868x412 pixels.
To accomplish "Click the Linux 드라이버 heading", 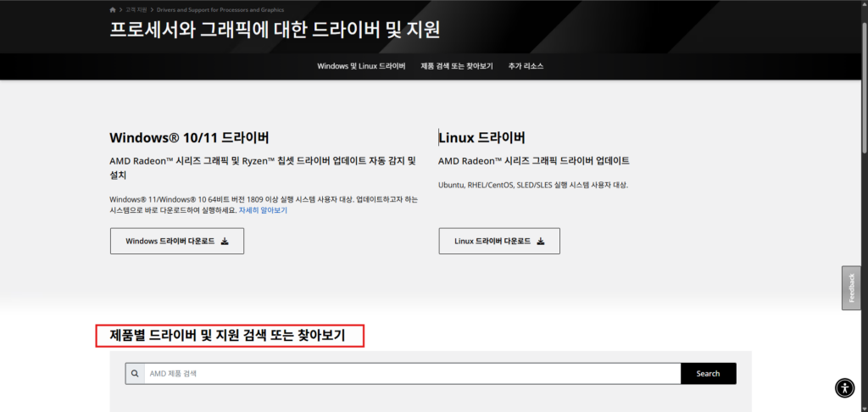I will point(481,137).
